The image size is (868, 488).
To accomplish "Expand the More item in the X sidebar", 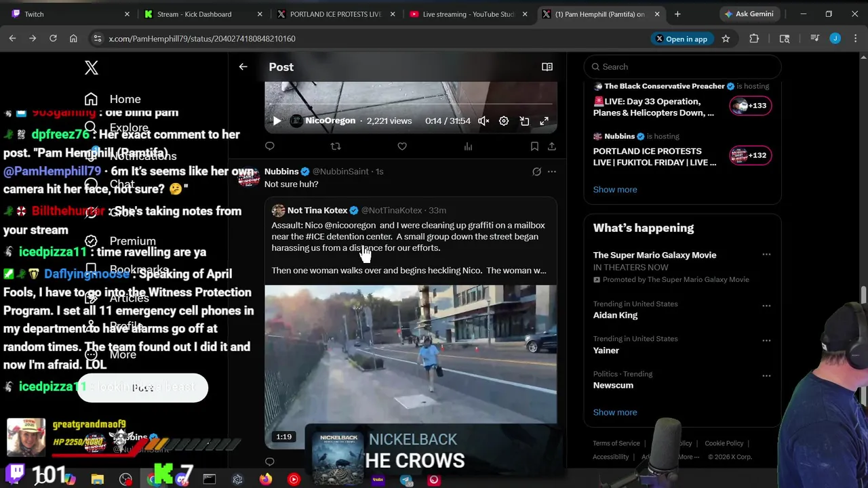I will point(111,354).
